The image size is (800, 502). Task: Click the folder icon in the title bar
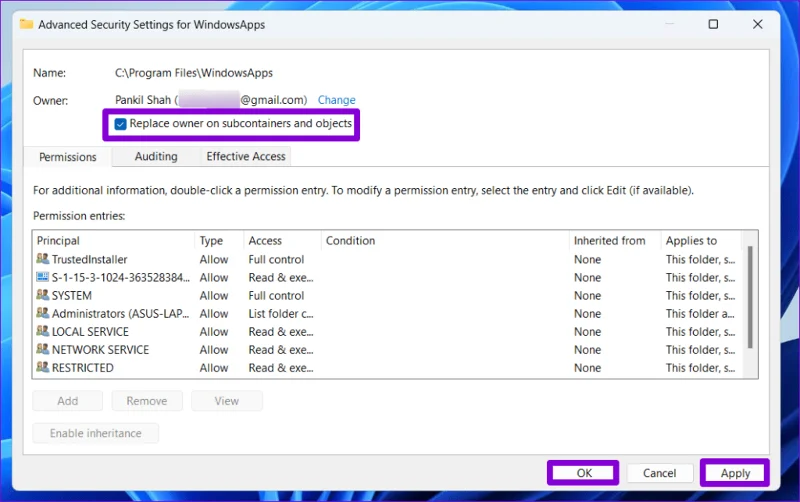pos(27,24)
